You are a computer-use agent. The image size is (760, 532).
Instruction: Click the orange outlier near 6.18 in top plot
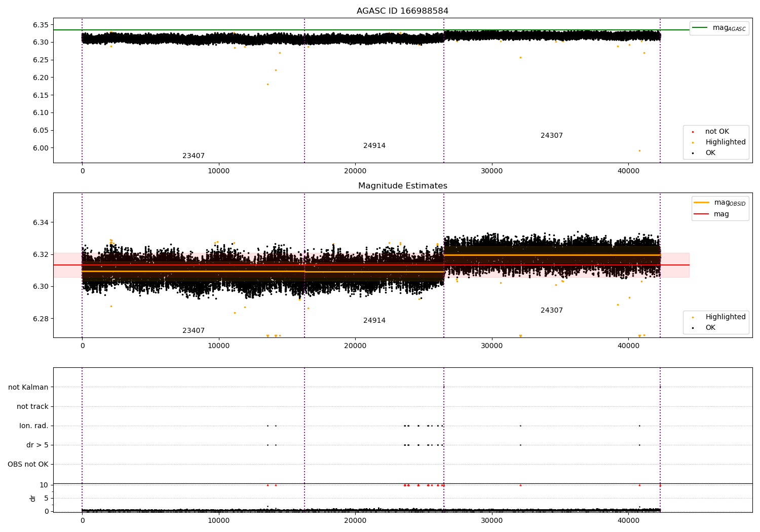point(268,84)
